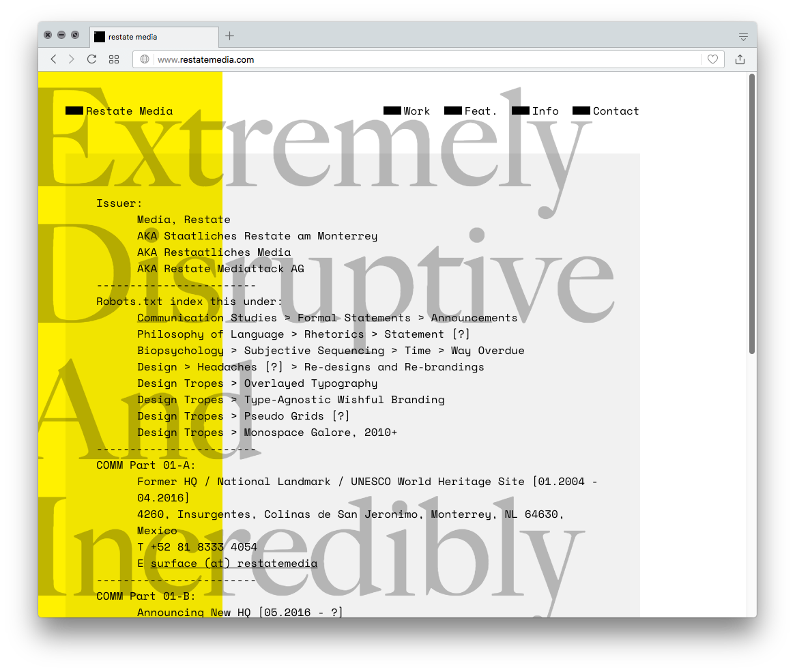Click the browser forward arrow

point(72,59)
